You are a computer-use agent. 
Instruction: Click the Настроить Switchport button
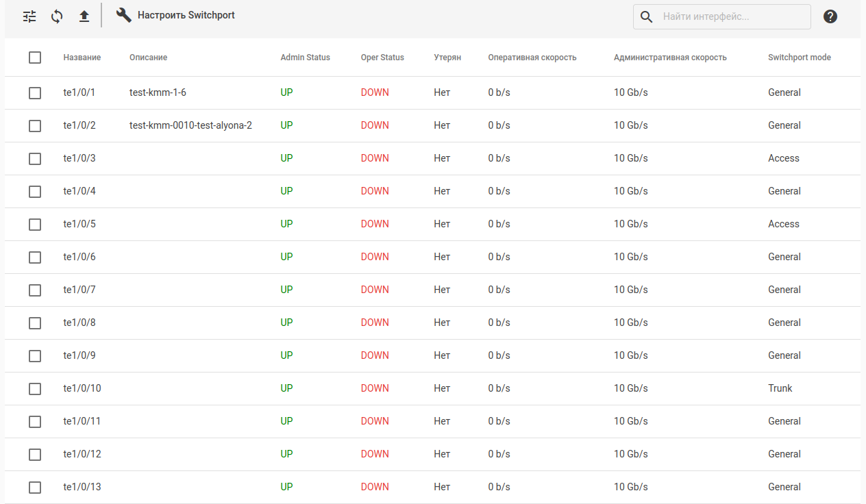pos(186,15)
